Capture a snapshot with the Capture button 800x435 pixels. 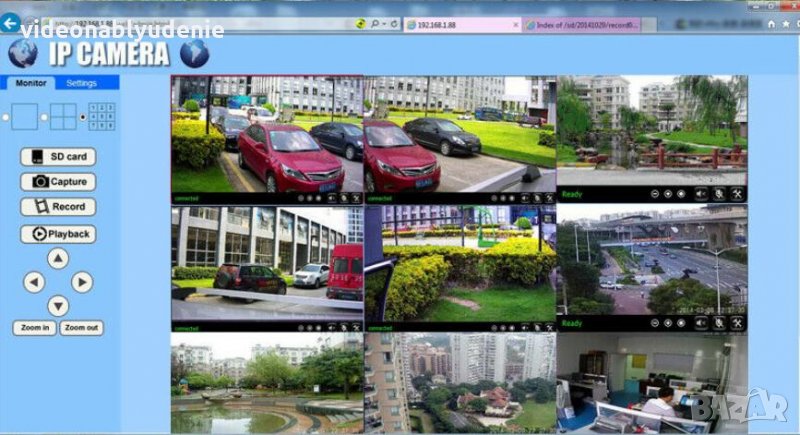point(58,182)
